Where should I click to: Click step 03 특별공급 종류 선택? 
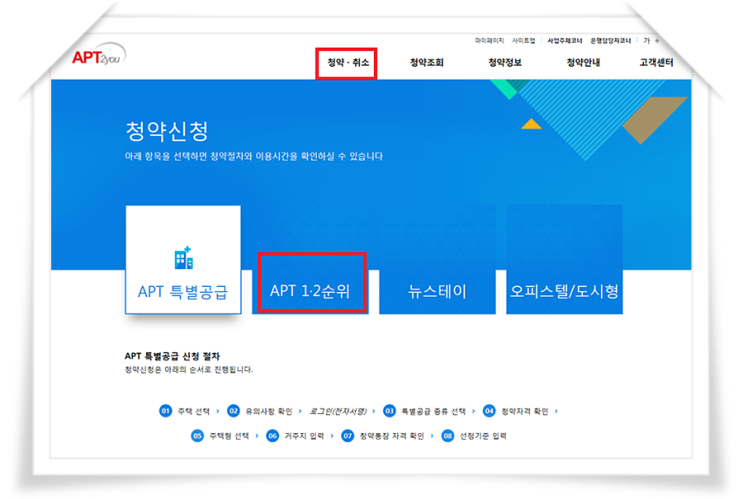(x=425, y=411)
